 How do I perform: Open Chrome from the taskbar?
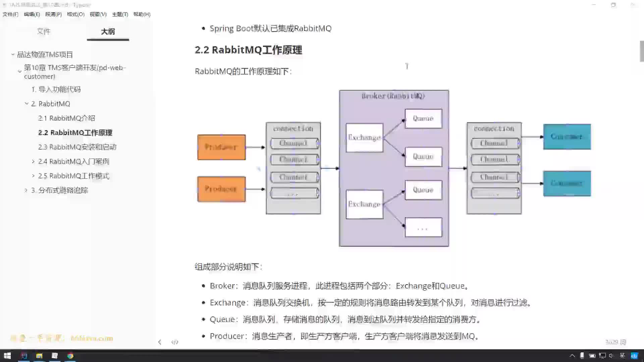pos(70,356)
